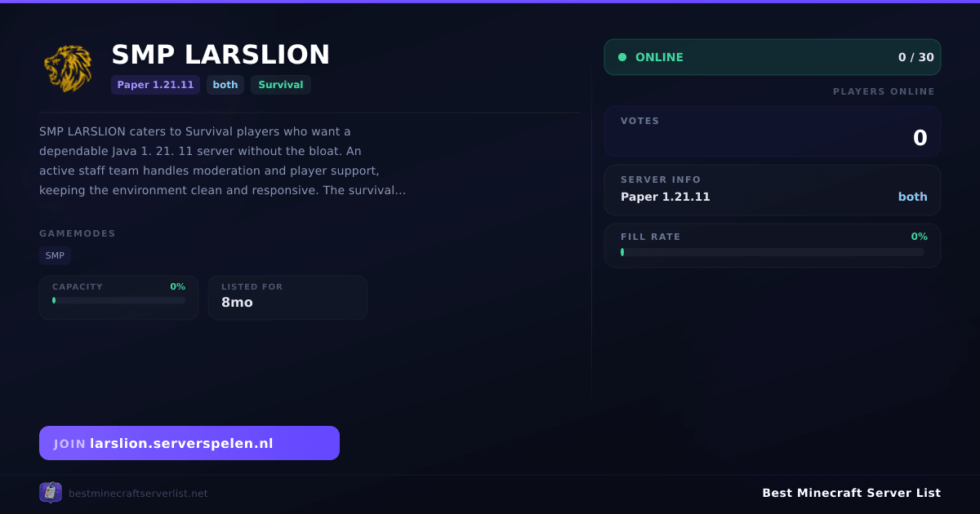Click the JOIN larslion.serverspelen.nl button
Screen dimensions: 980x514
(x=189, y=443)
